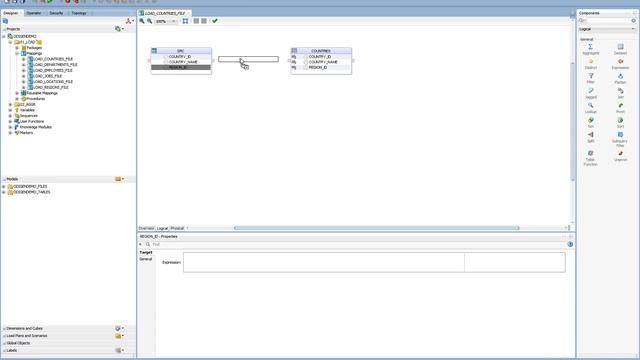Select the Jagged component icon
Screen dimensions: 640x360
[591, 91]
